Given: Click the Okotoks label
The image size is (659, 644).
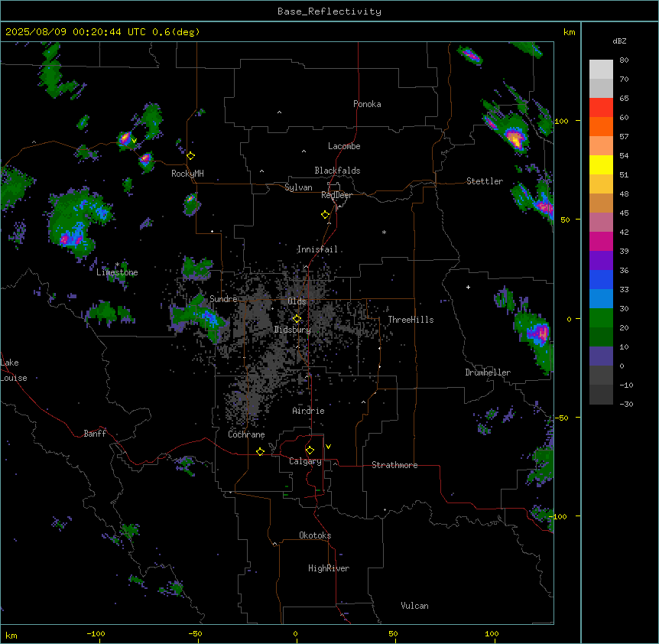Looking at the screenshot, I should pos(315,535).
